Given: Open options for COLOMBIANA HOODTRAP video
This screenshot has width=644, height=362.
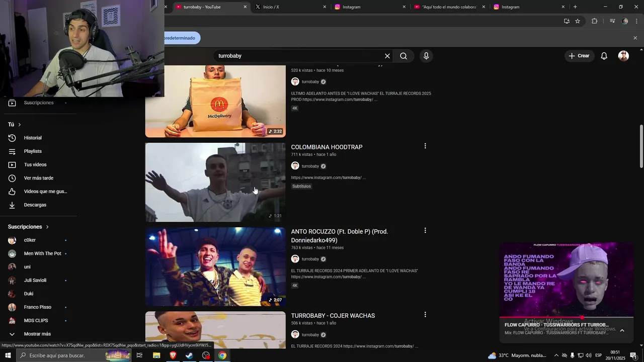Looking at the screenshot, I should [425, 146].
